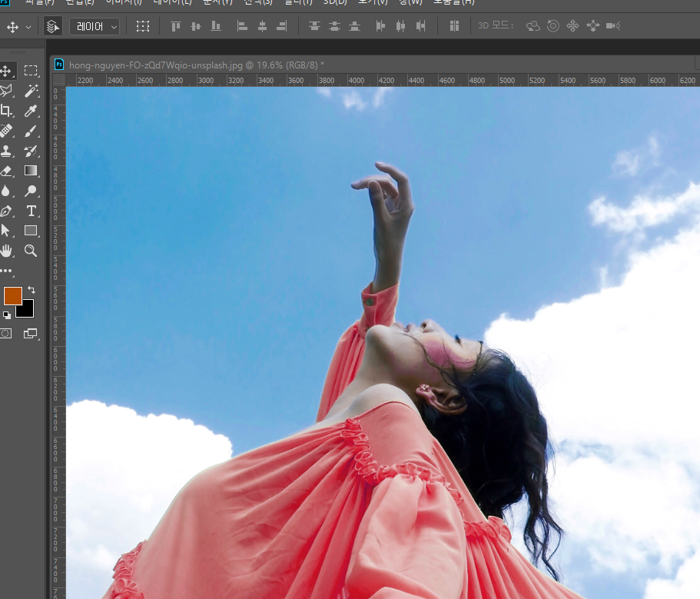Click the ruler origin corner box
The image size is (700, 599).
(x=59, y=81)
